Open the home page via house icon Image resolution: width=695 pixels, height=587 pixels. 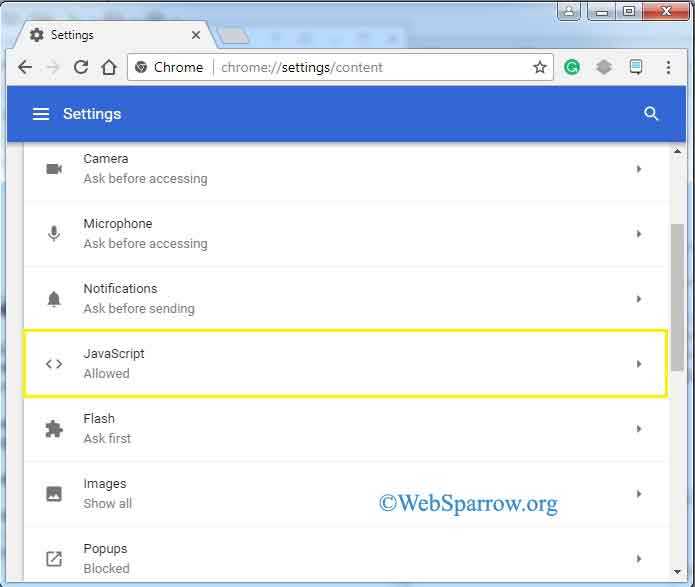(x=109, y=67)
